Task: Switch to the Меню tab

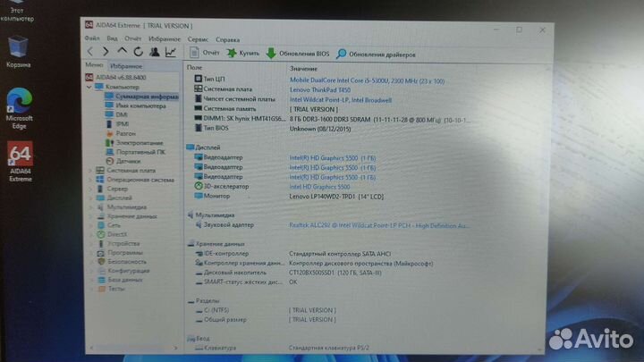Action: 94,65
